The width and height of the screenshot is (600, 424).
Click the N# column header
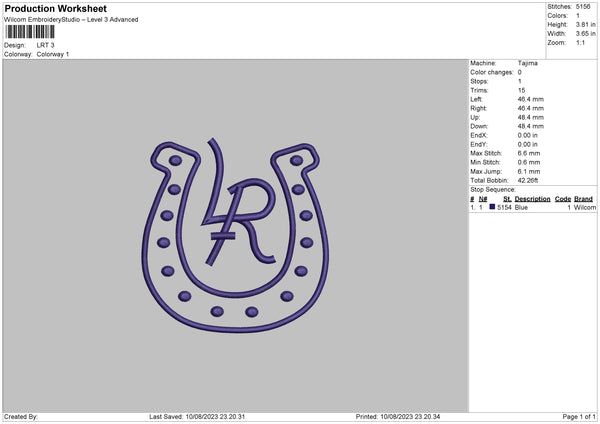[x=483, y=199]
